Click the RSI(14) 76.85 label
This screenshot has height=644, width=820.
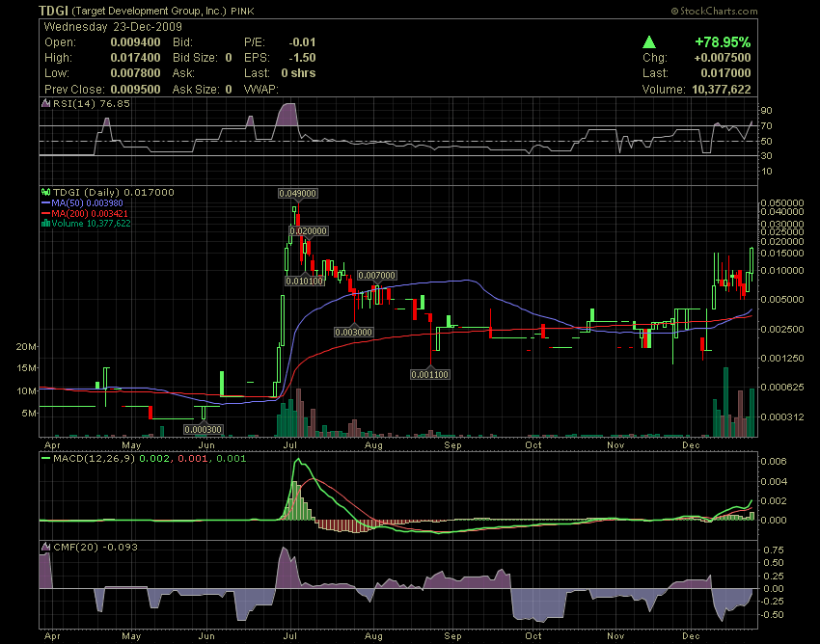coord(92,103)
